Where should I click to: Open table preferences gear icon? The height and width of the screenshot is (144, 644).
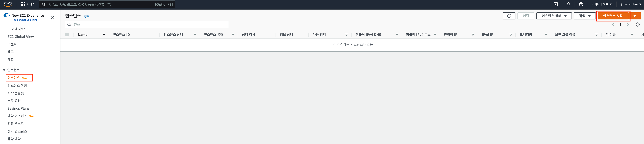pos(638,25)
